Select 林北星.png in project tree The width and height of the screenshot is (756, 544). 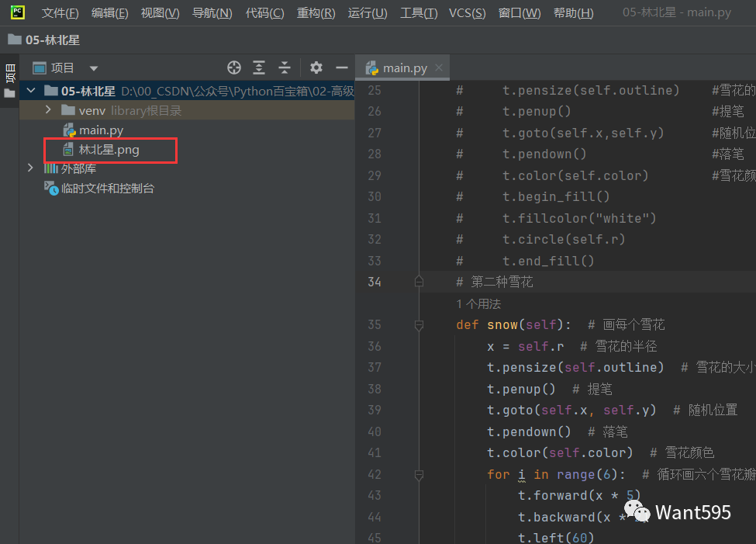pos(109,150)
